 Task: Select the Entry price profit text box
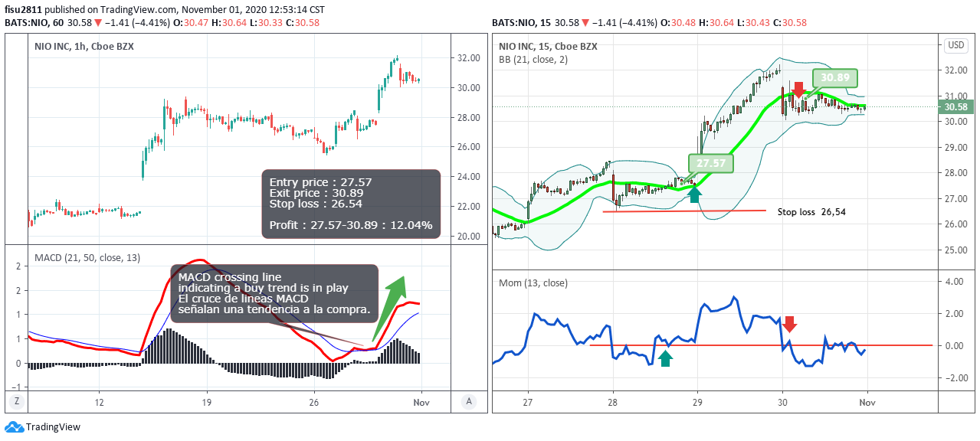click(x=351, y=204)
